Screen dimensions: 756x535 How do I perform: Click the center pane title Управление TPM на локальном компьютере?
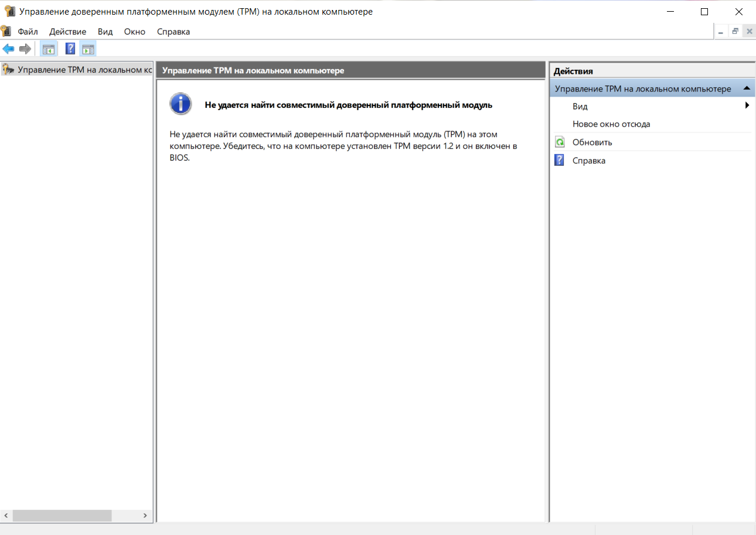click(253, 71)
